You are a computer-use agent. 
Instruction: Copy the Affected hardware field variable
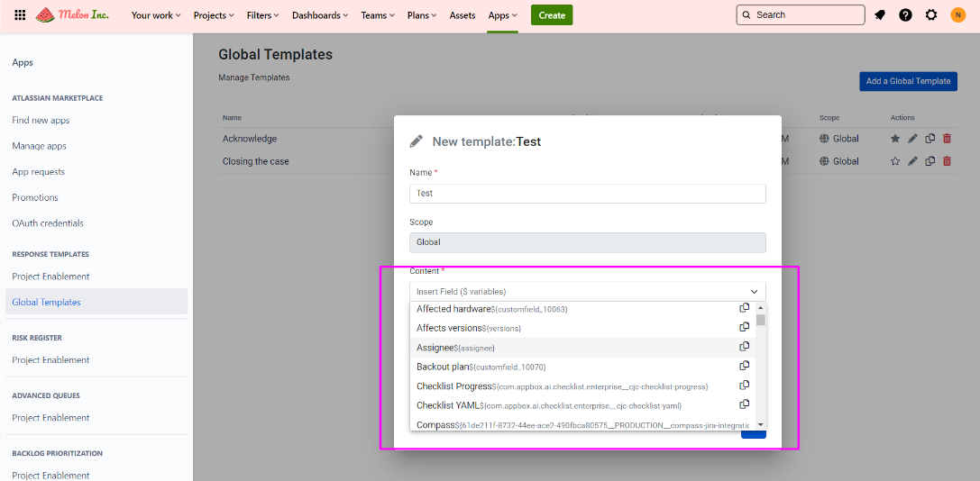745,308
